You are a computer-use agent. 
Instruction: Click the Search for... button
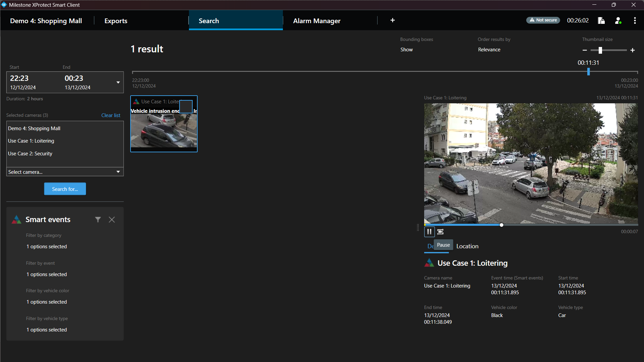65,189
